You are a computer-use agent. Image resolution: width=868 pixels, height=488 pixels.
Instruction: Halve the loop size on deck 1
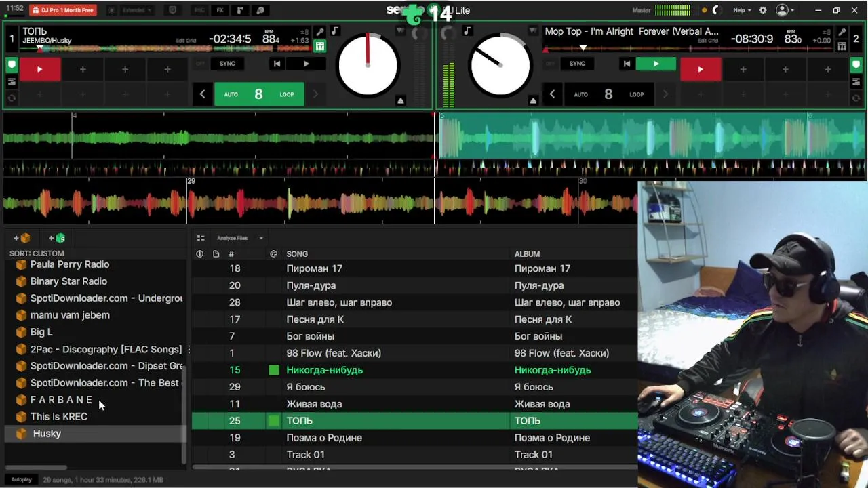coord(202,94)
